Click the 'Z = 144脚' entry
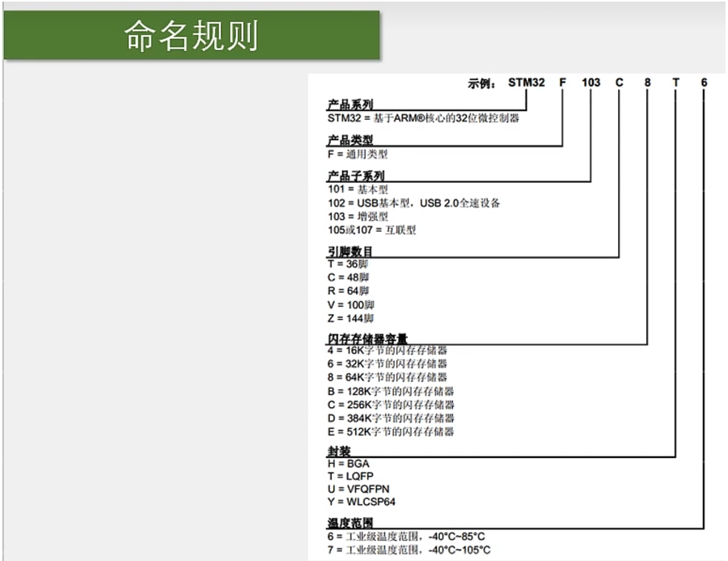Screen dimensions: 728x561 [x=353, y=318]
